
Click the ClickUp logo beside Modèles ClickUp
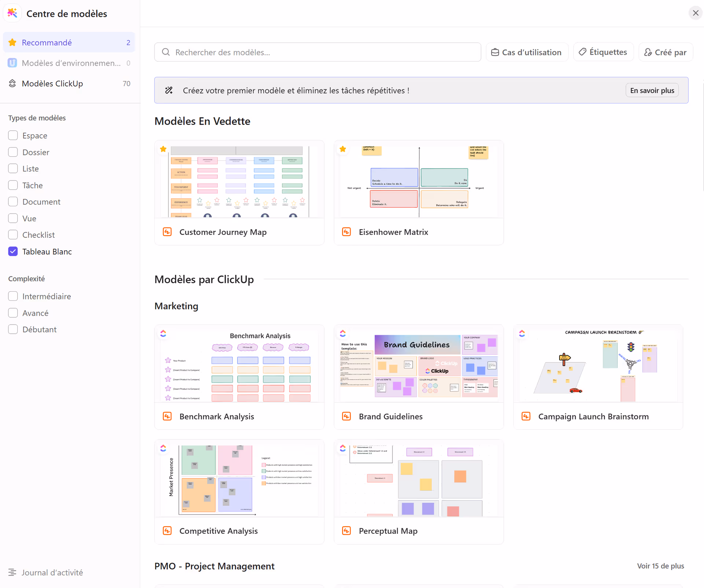click(12, 84)
